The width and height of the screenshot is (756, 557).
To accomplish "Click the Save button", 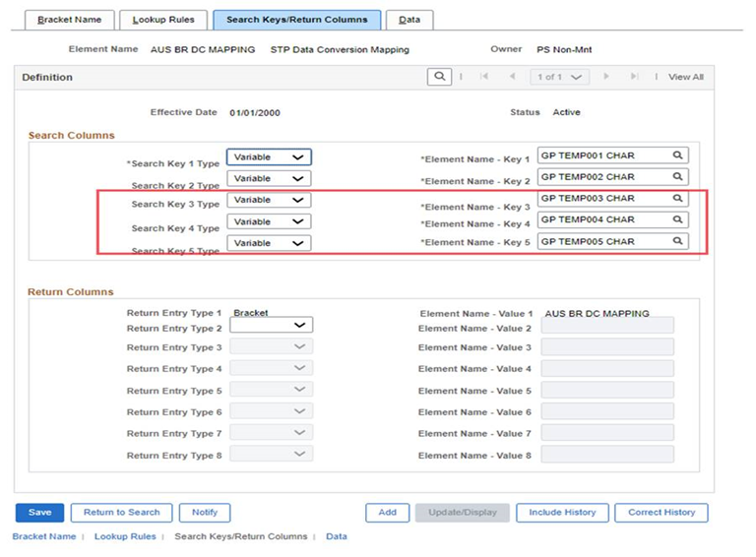I will click(39, 512).
